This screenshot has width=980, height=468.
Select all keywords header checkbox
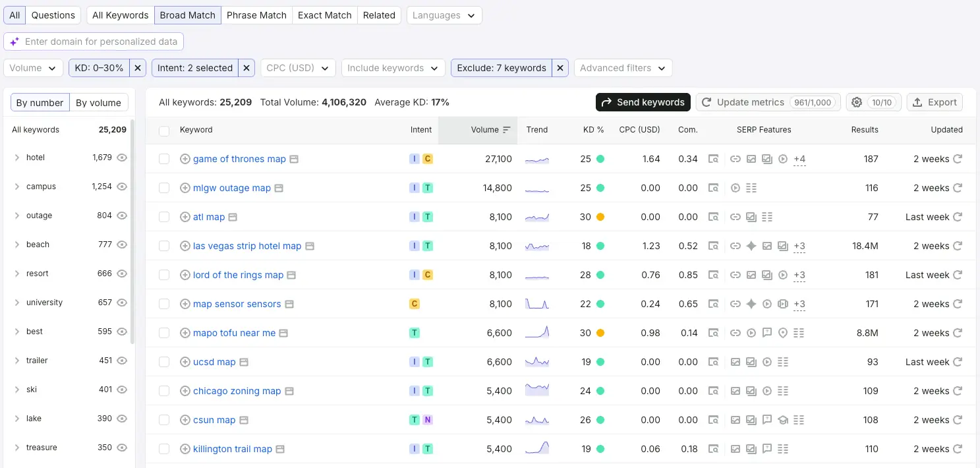pos(165,131)
